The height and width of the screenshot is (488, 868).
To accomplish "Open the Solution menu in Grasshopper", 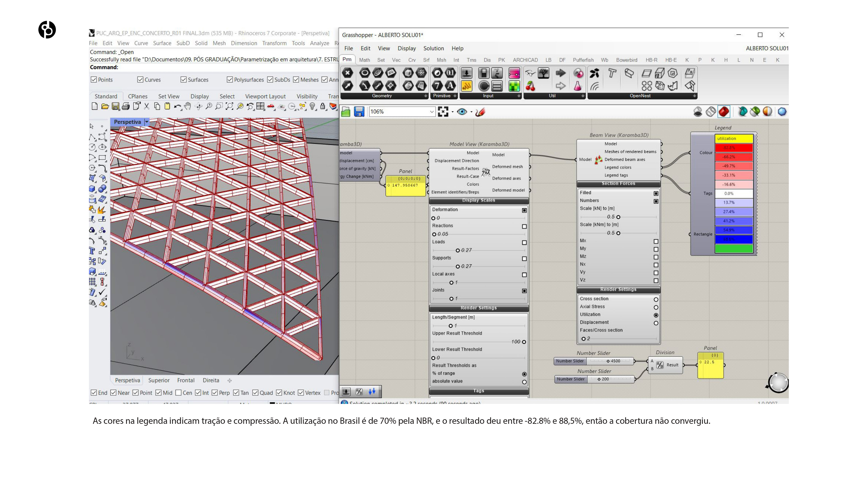I will tap(433, 48).
